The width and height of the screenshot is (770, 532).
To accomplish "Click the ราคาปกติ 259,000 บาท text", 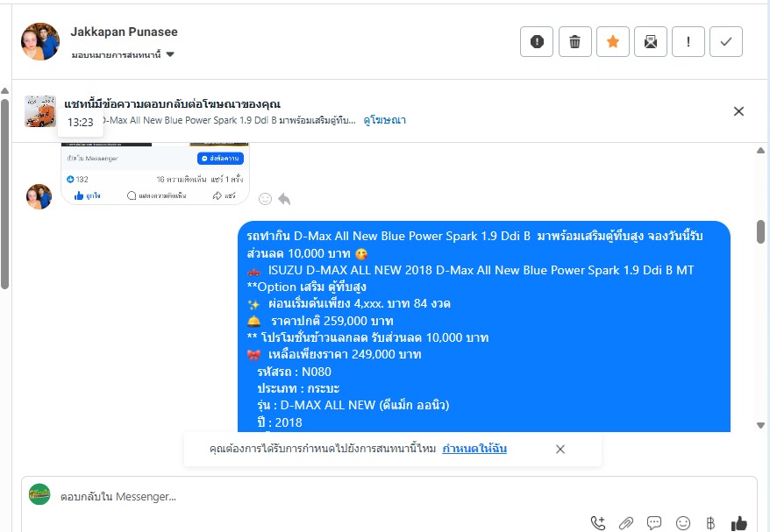I will click(332, 321).
